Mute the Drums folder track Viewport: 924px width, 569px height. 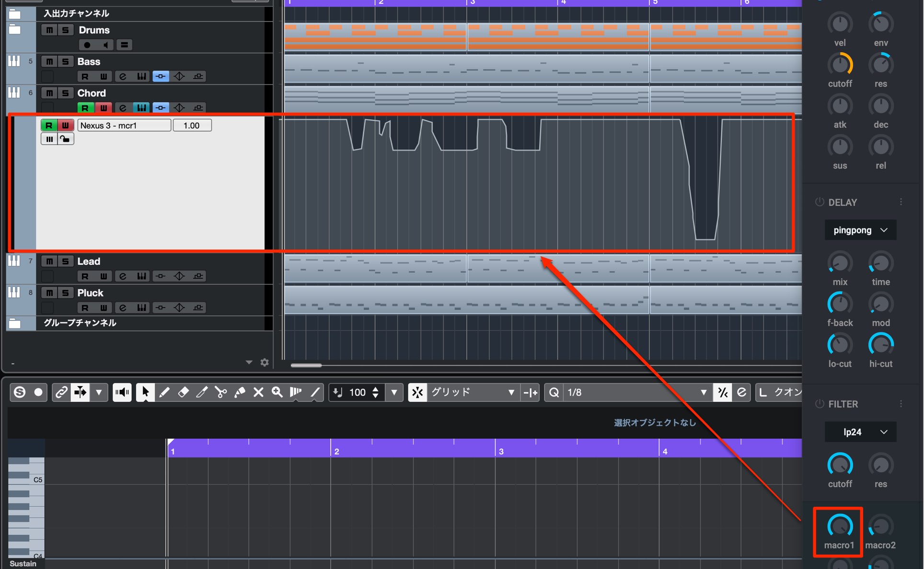click(49, 30)
